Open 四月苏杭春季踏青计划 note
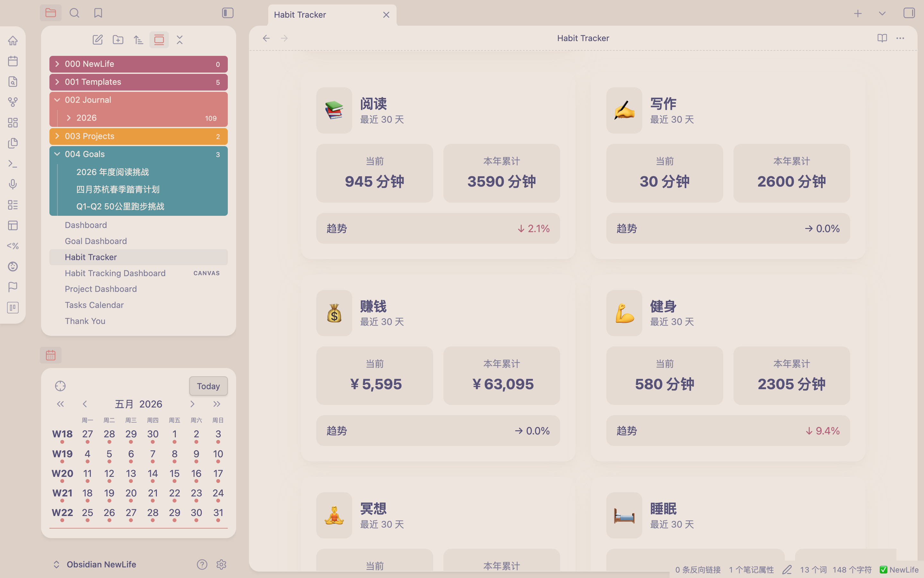This screenshot has height=578, width=924. 118,189
